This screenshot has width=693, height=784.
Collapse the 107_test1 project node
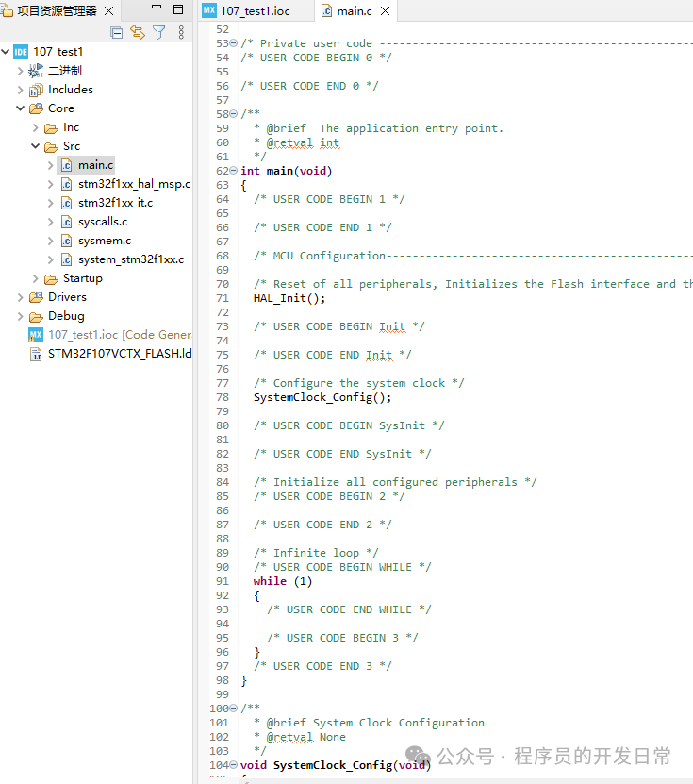coord(6,52)
